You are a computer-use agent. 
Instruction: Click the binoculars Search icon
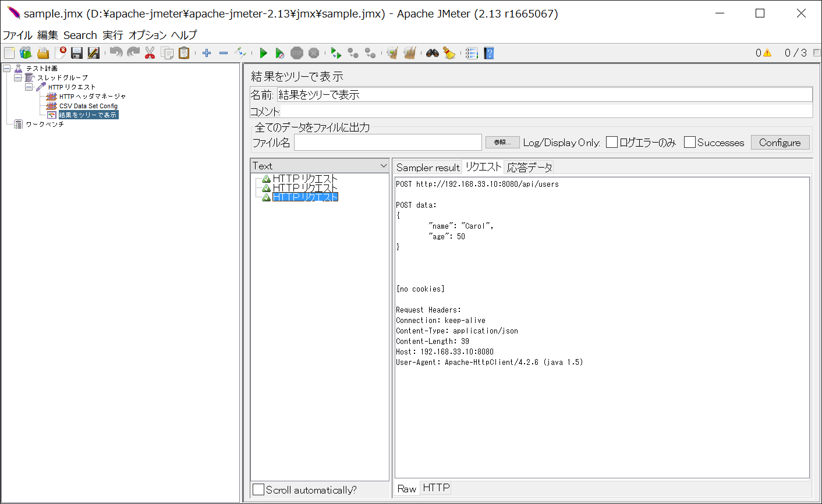click(432, 54)
